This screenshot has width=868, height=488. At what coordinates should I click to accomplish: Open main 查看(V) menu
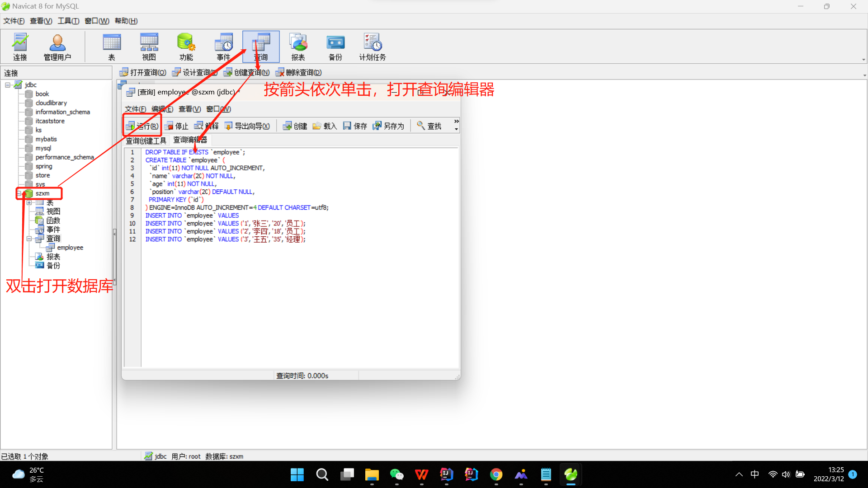coord(41,21)
